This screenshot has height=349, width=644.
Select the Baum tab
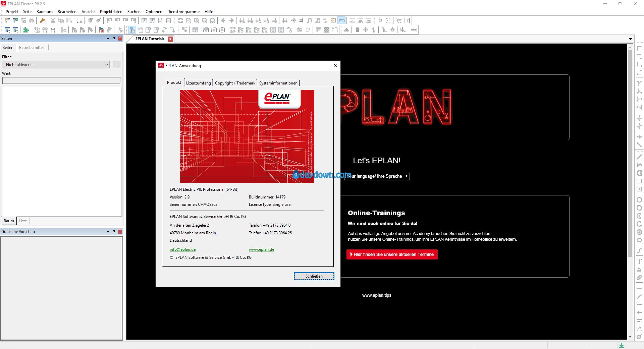coord(9,221)
